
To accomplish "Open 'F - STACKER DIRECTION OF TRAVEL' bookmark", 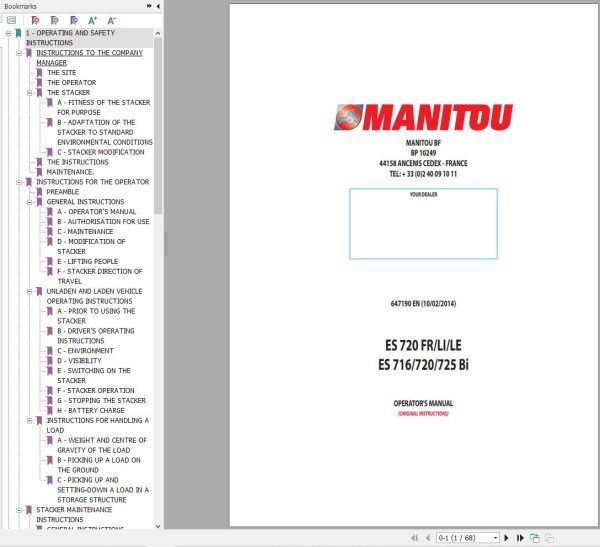I will click(x=99, y=276).
